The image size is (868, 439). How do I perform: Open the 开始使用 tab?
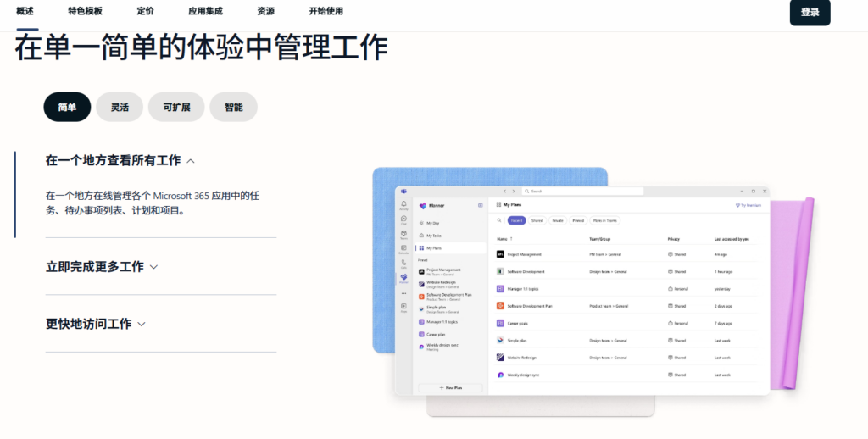click(326, 11)
